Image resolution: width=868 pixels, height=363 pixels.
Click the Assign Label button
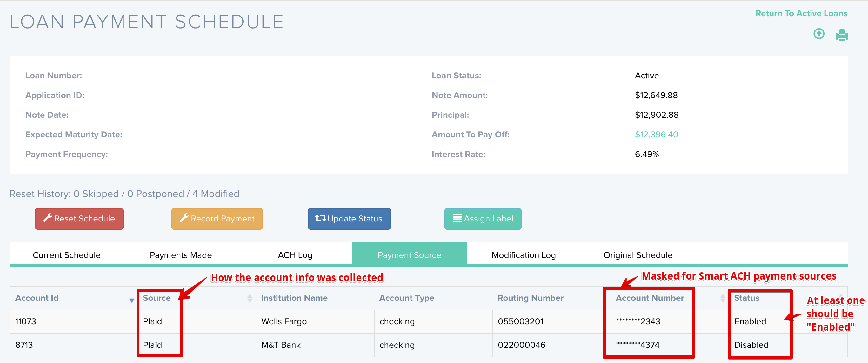point(483,219)
